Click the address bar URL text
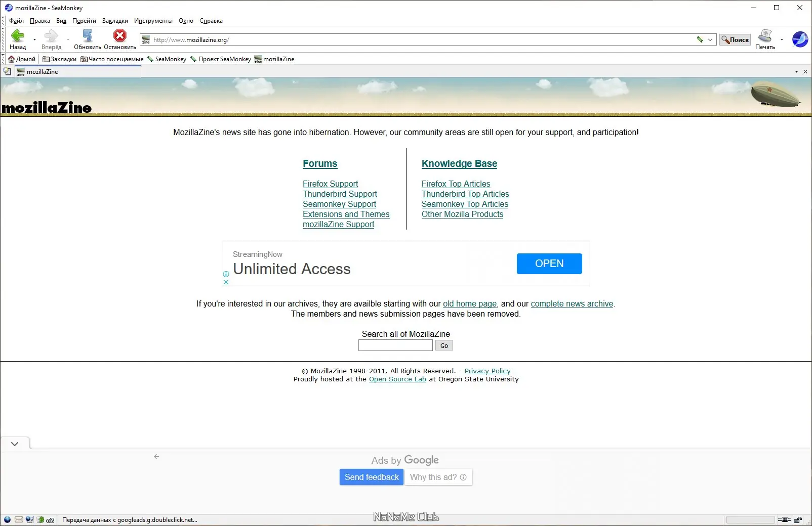This screenshot has width=812, height=526. pos(191,40)
